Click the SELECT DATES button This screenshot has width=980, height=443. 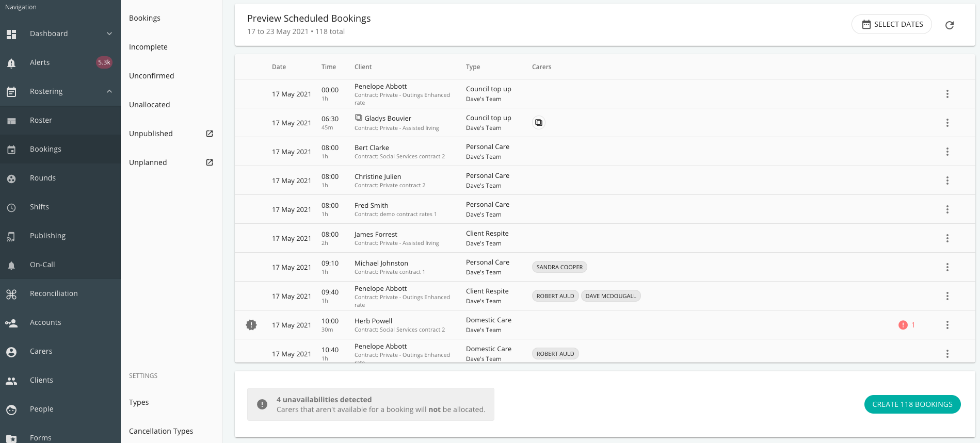892,24
